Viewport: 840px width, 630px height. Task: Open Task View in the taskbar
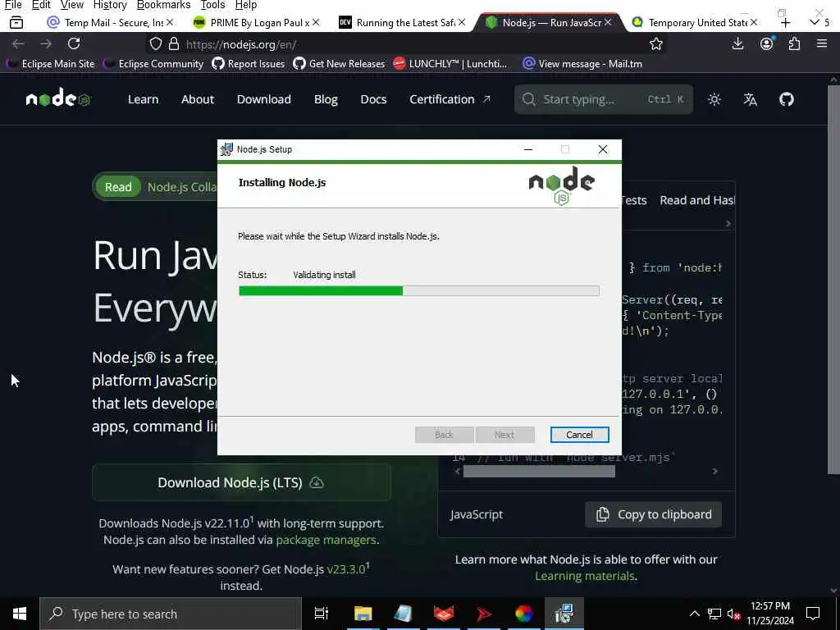tap(322, 614)
